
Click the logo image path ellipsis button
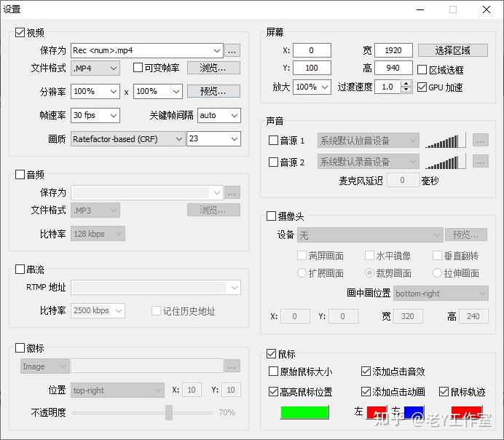tap(232, 366)
